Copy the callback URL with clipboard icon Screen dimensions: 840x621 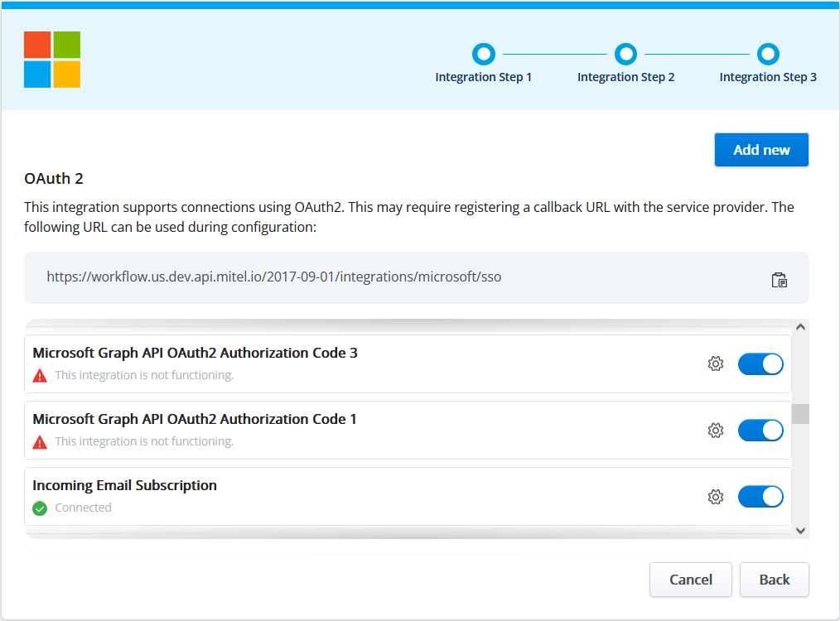[x=779, y=280]
